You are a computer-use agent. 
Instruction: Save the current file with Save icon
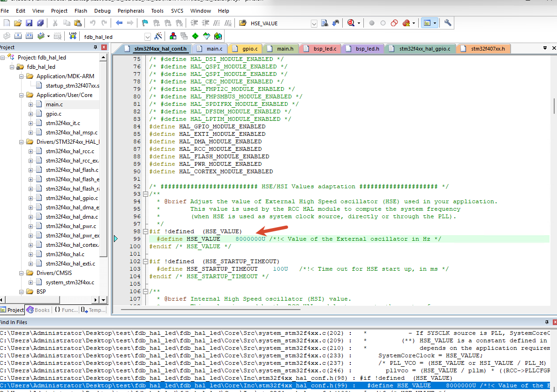point(29,23)
